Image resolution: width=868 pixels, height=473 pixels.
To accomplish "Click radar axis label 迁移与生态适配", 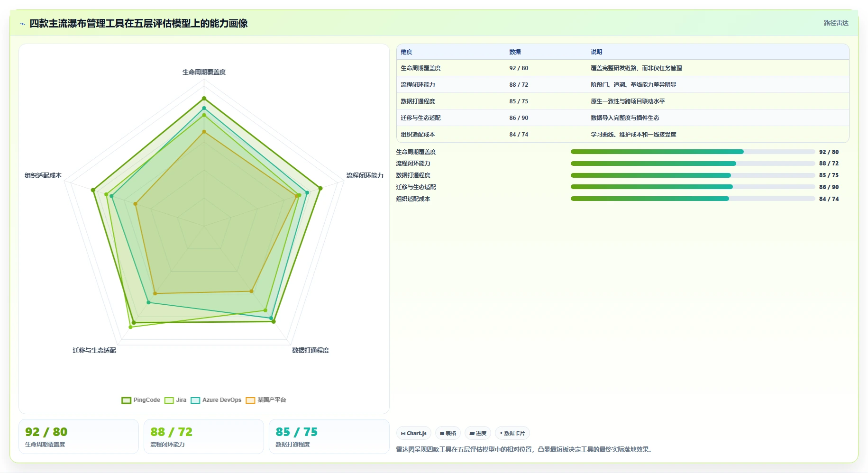I will 94,350.
